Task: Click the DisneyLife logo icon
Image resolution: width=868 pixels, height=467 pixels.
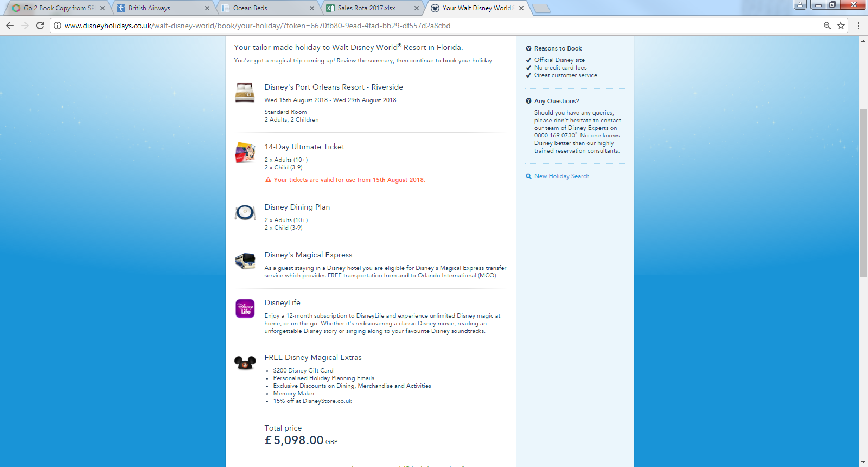Action: pyautogui.click(x=245, y=308)
